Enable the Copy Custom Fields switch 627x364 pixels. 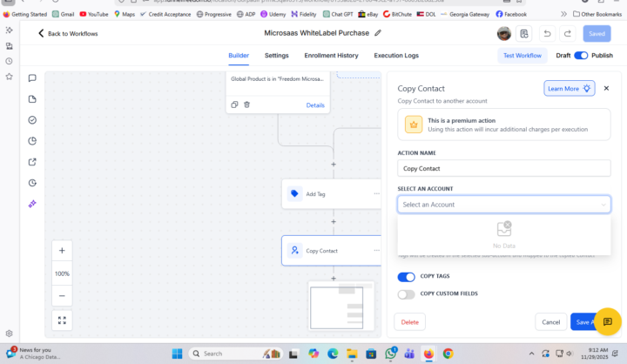click(x=407, y=294)
